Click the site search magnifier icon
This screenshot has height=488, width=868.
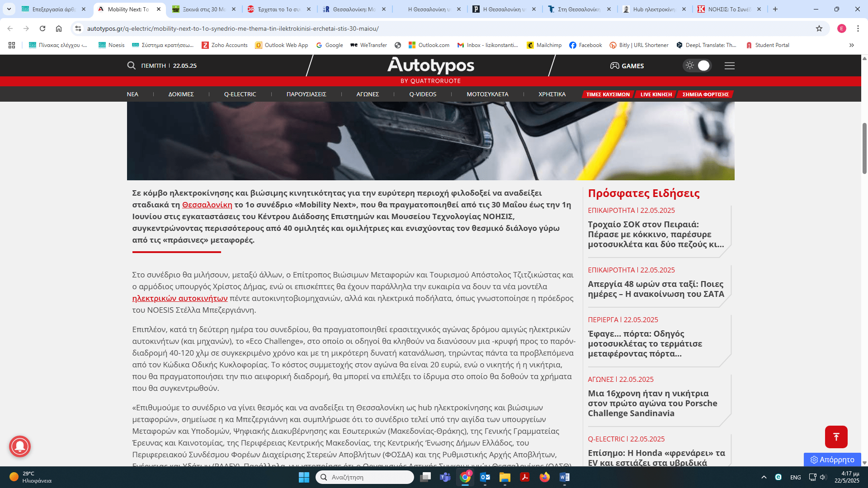click(x=131, y=66)
